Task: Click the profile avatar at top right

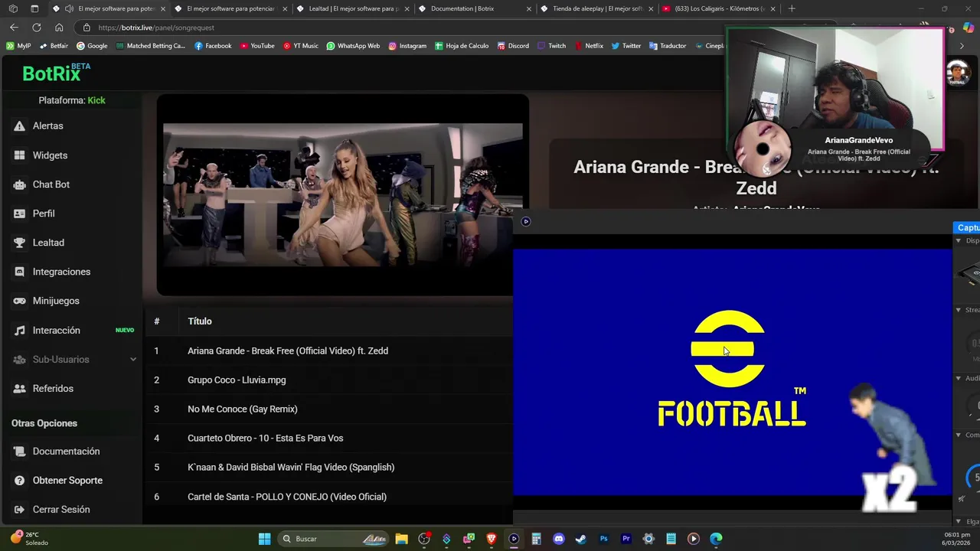Action: point(957,73)
